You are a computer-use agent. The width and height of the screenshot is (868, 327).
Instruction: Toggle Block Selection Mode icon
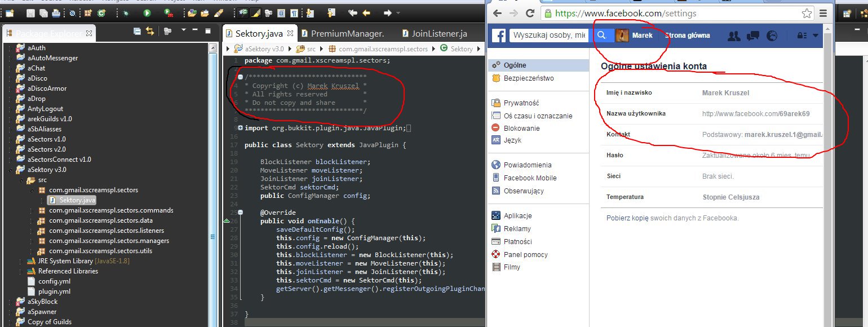click(281, 13)
